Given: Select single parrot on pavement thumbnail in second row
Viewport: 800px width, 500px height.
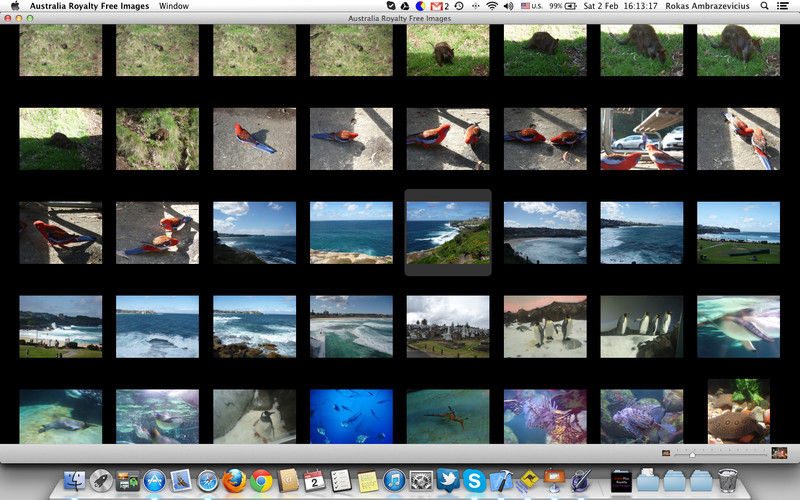Looking at the screenshot, I should click(x=255, y=139).
